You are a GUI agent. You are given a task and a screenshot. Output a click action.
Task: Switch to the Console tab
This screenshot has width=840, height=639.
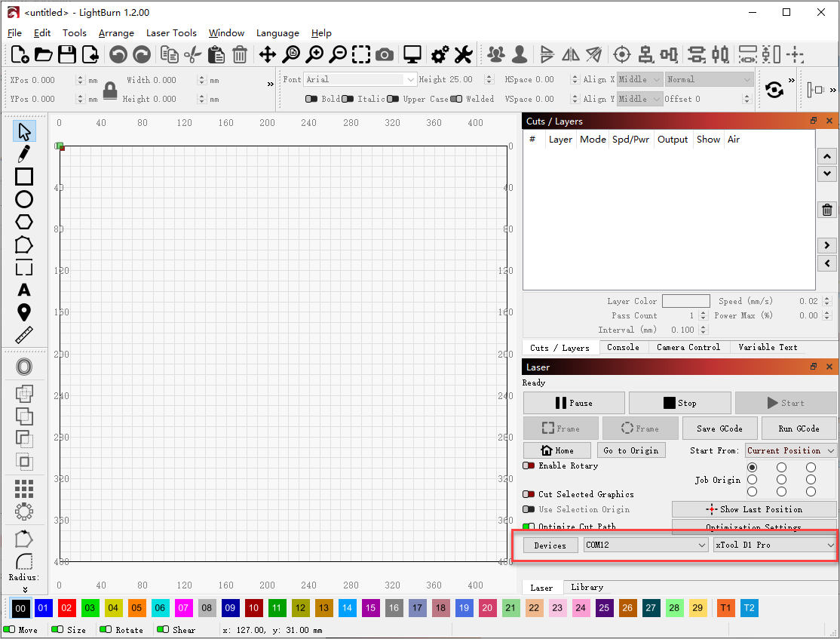pyautogui.click(x=623, y=347)
